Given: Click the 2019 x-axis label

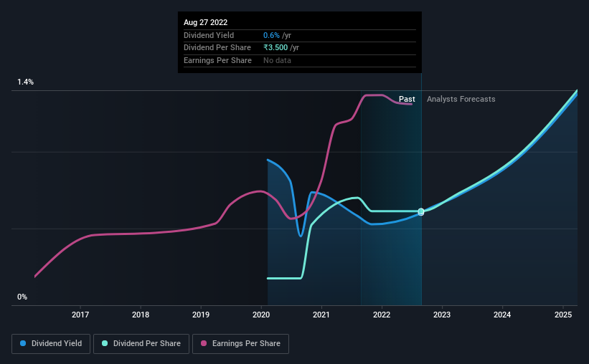Looking at the screenshot, I should 201,314.
